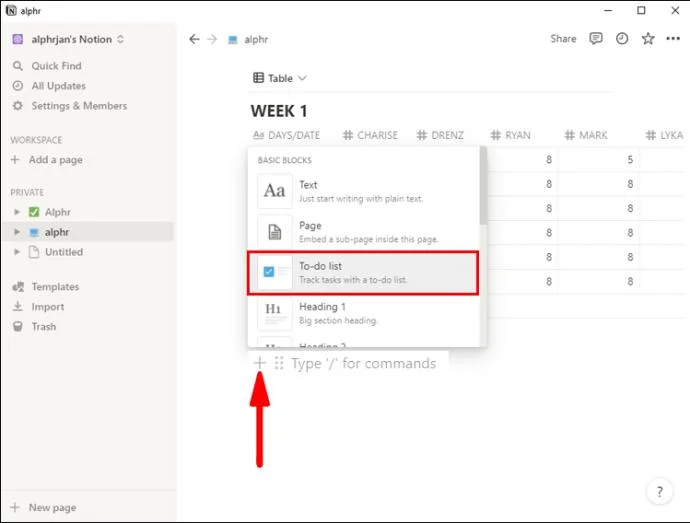Screen dimensions: 690x523
Task: Click the To-do list checkbox thumbnail
Action: pos(275,272)
